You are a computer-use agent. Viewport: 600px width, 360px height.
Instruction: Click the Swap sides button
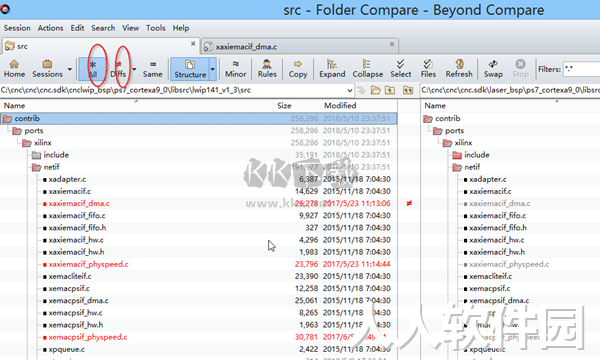(493, 69)
